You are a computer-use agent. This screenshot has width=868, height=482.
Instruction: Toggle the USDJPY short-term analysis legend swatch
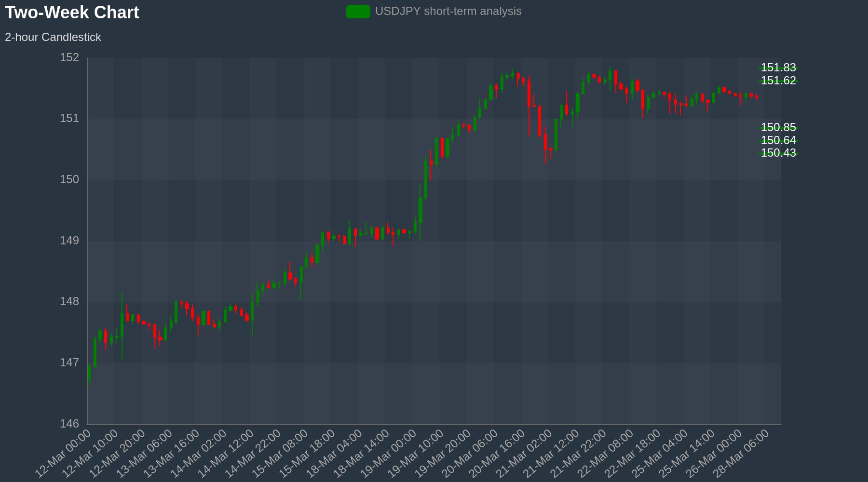[x=358, y=12]
